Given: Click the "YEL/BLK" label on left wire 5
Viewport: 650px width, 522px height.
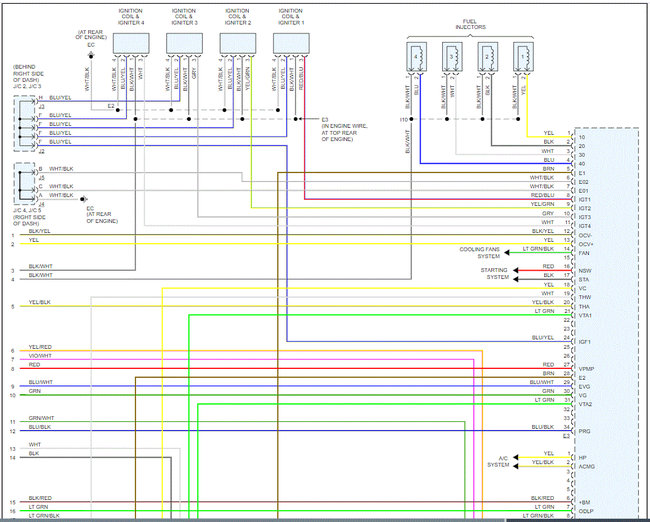Looking at the screenshot, I should (x=40, y=302).
